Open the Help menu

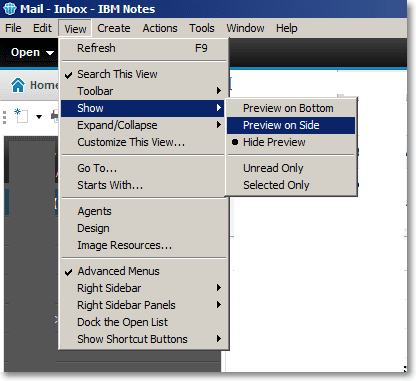tap(286, 28)
